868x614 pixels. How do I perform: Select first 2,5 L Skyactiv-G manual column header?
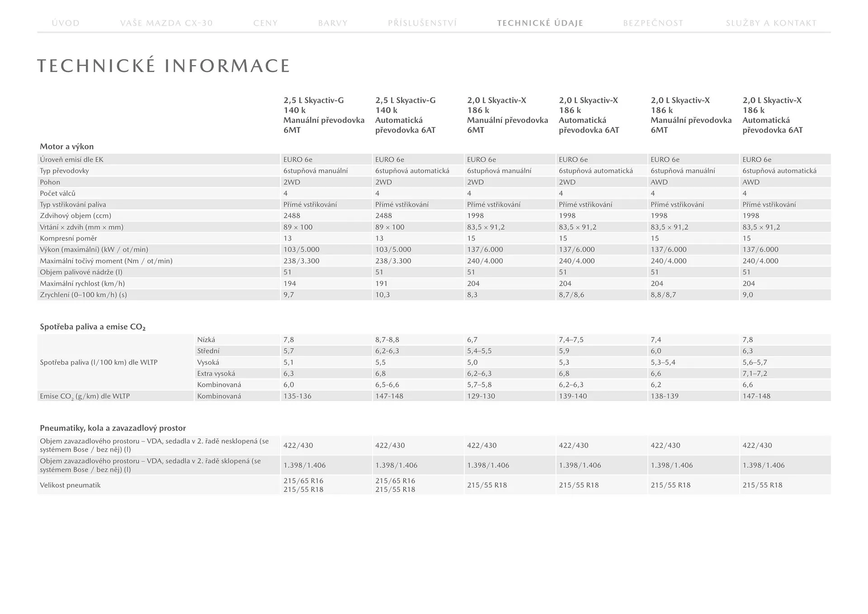coord(324,115)
